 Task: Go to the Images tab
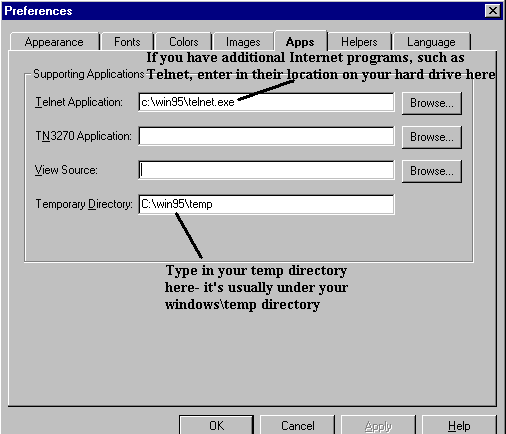click(243, 42)
